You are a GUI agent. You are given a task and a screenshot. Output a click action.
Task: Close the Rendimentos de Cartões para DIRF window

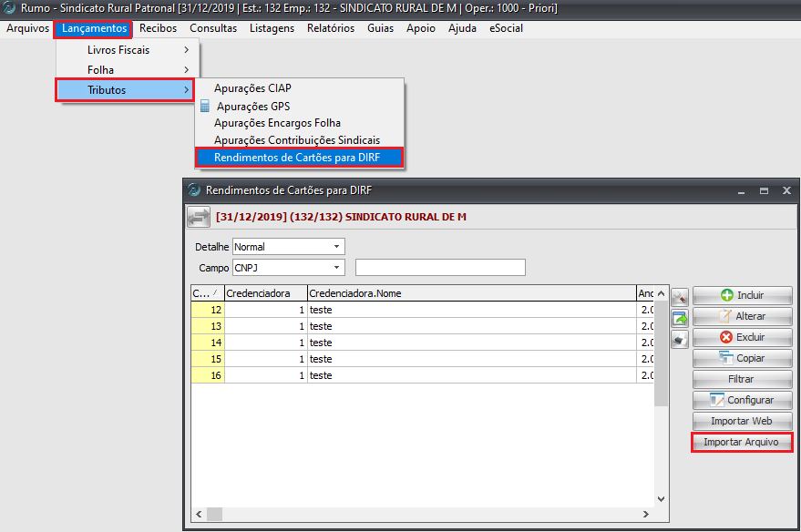click(786, 190)
